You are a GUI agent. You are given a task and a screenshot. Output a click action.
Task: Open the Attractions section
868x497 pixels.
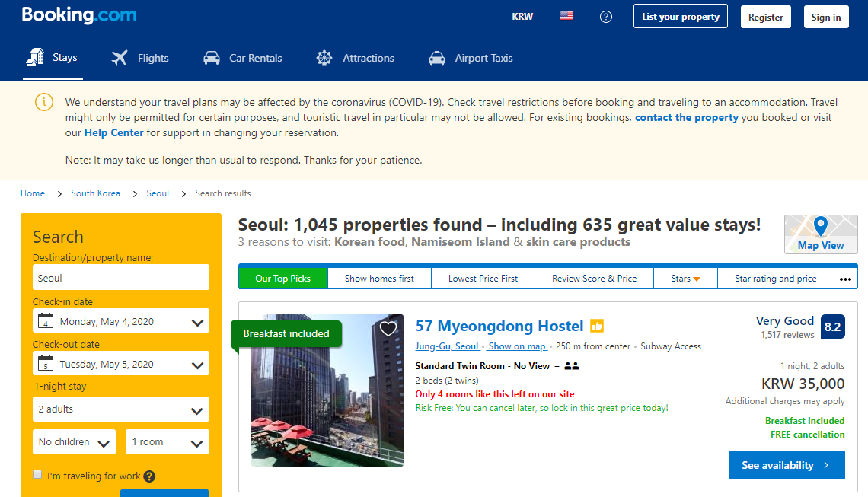[x=355, y=58]
